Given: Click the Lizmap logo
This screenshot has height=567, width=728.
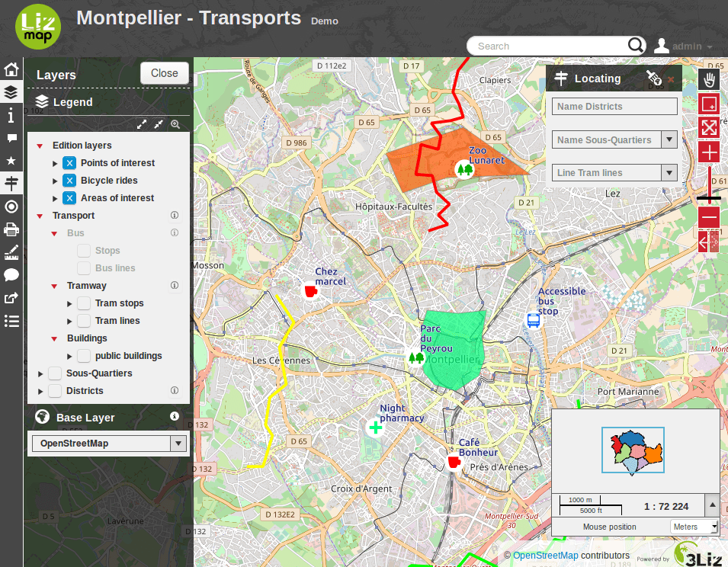Looking at the screenshot, I should (x=38, y=27).
